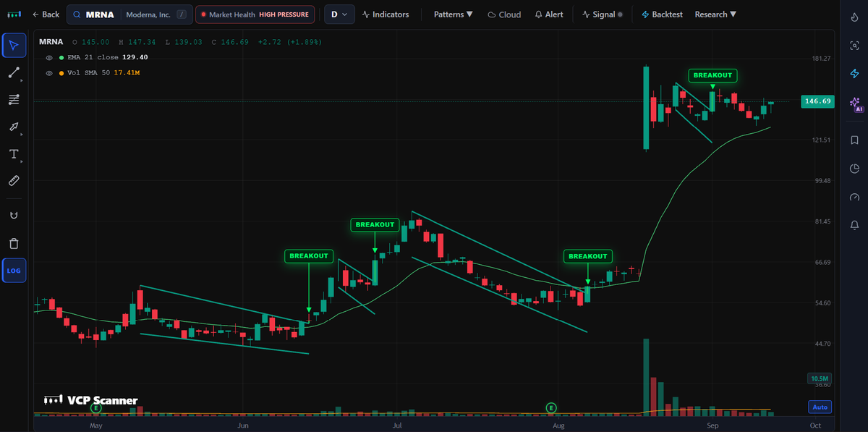Select the cursor pointer tool
This screenshot has height=432, width=868.
14,46
